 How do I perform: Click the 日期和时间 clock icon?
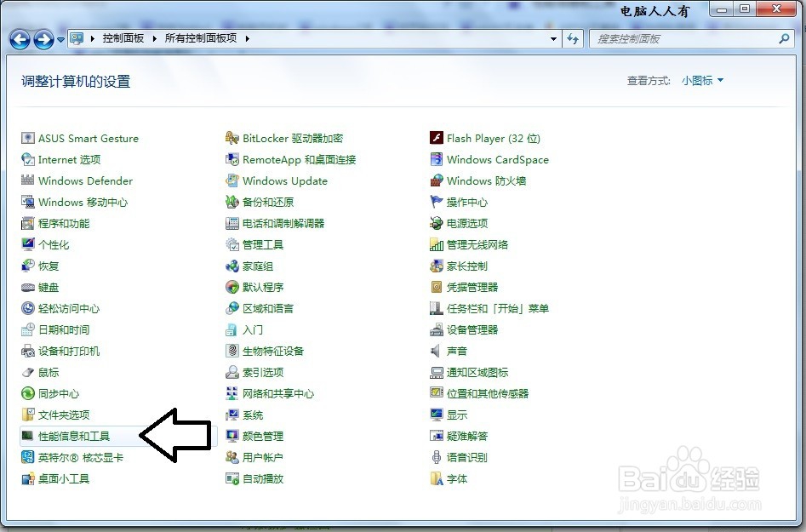coord(28,329)
